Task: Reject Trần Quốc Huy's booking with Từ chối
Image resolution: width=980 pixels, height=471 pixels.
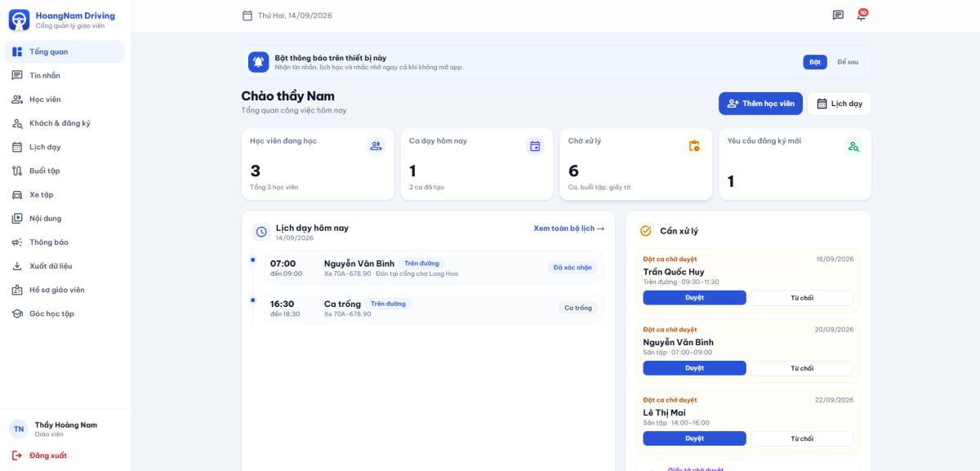Action: (802, 298)
